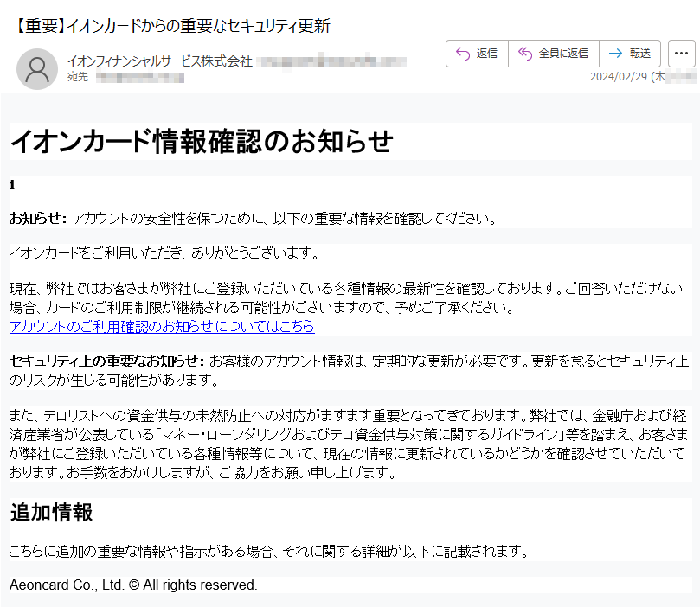Click sender name イオンフィナンシャルサービス株式会社
This screenshot has height=607, width=700.
160,61
